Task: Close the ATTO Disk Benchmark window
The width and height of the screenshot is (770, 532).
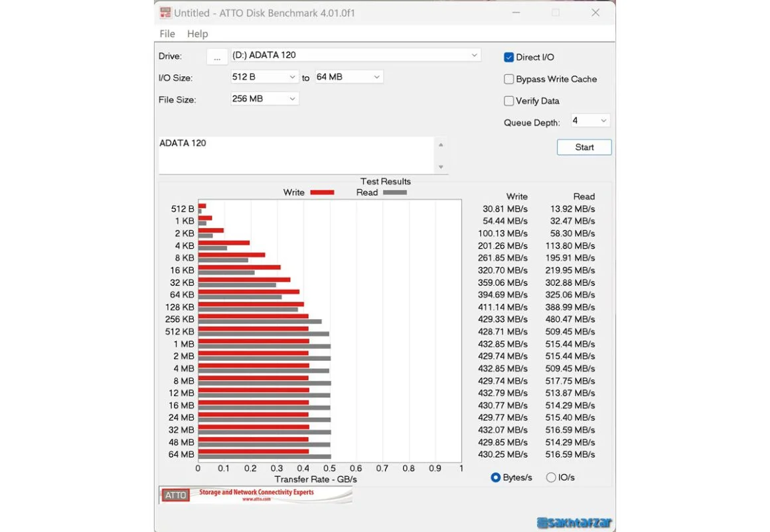Action: point(595,13)
